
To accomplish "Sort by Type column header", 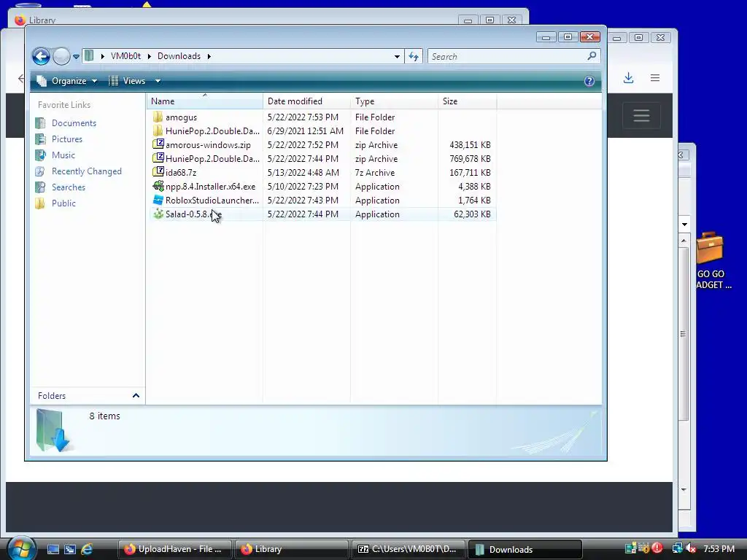I will tap(394, 101).
